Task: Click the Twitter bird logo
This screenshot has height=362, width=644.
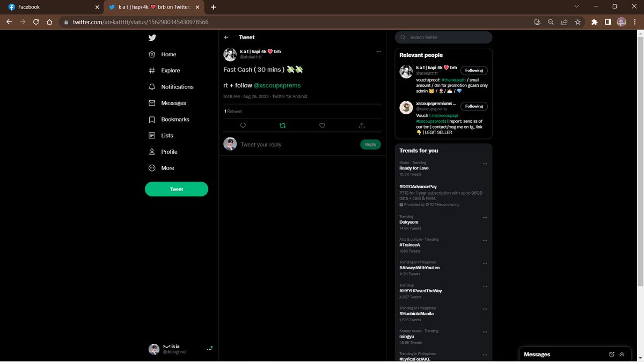Action: click(152, 38)
